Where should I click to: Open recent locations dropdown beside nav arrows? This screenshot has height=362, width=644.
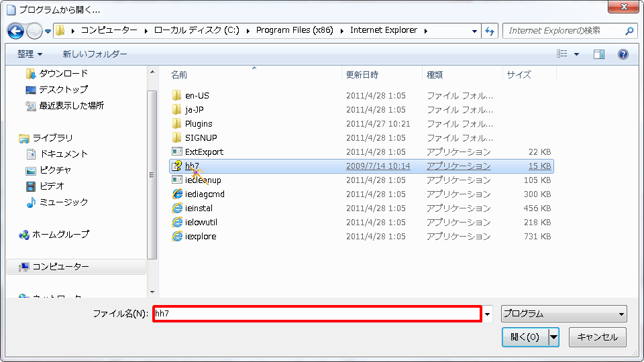[x=48, y=32]
